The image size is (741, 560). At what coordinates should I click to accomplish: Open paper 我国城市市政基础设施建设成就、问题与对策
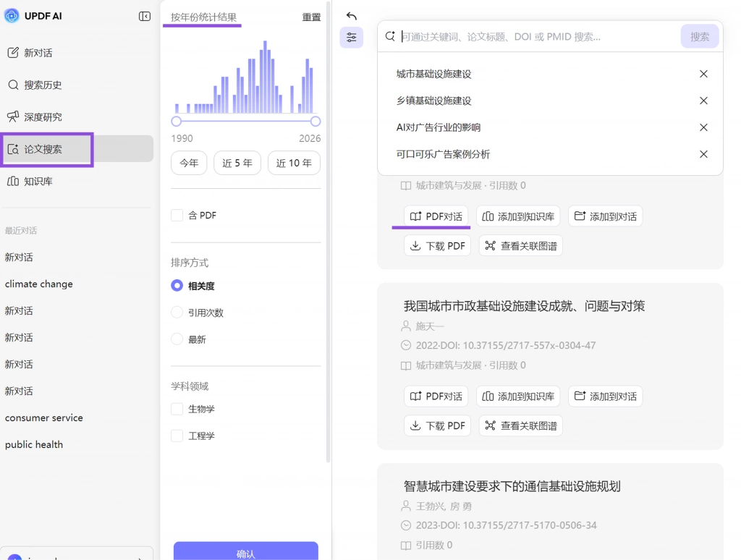[x=524, y=306]
